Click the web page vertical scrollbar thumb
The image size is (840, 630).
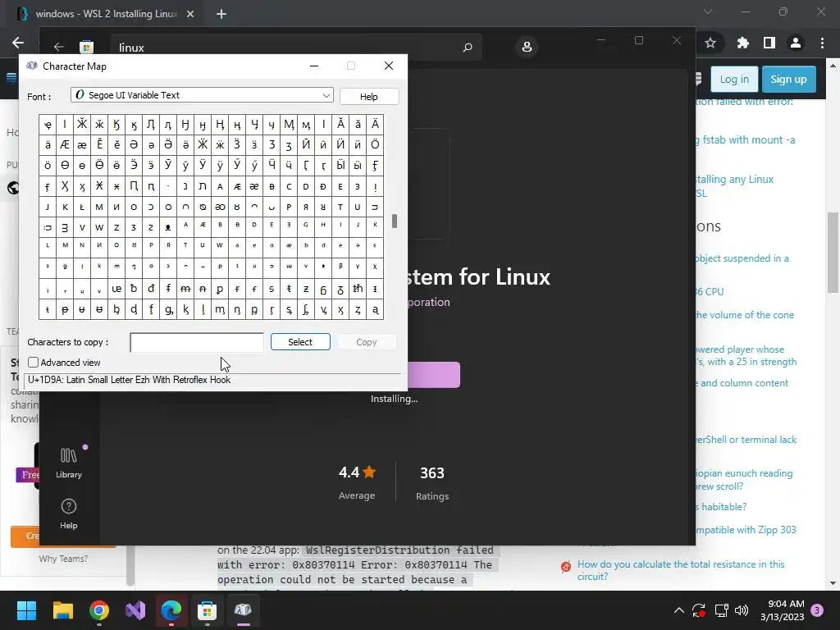833,253
